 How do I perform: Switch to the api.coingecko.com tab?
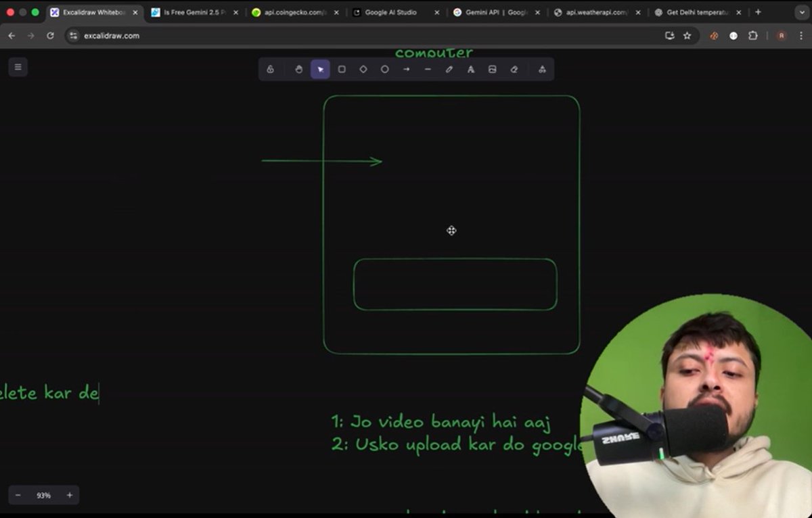[x=294, y=12]
